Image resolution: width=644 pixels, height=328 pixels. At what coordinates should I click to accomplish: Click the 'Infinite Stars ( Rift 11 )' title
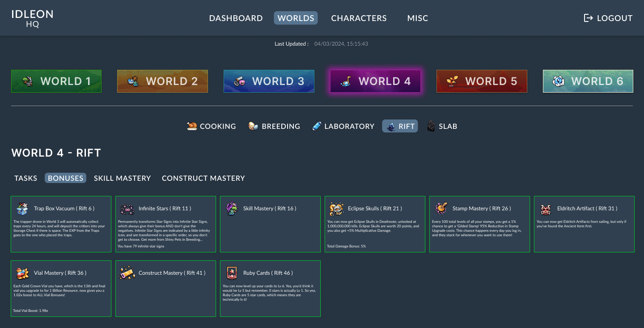tap(165, 209)
